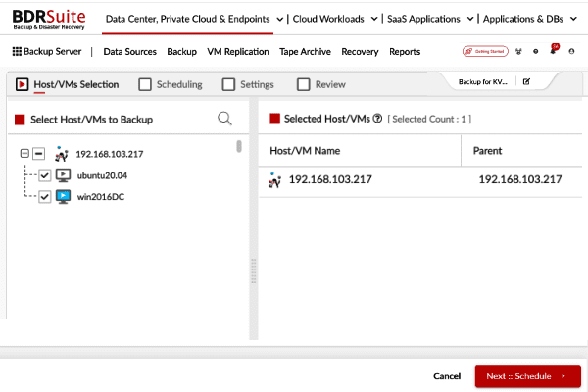588x392 pixels.
Task: Click 192.168.103.217 in Host/VM Name column
Action: click(330, 179)
